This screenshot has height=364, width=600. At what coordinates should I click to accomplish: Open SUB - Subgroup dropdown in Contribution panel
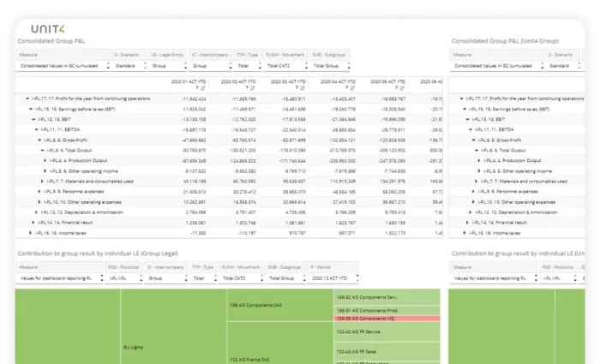(x=286, y=278)
